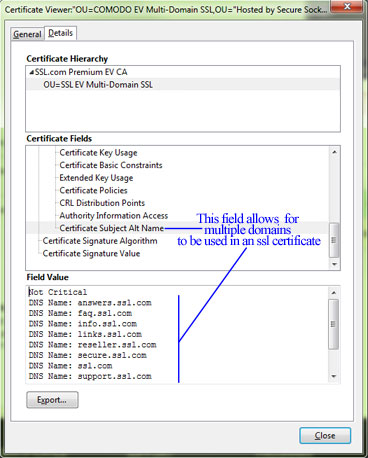Select Authority Information Access field
Screen dimensions: 368x458
pyautogui.click(x=114, y=216)
